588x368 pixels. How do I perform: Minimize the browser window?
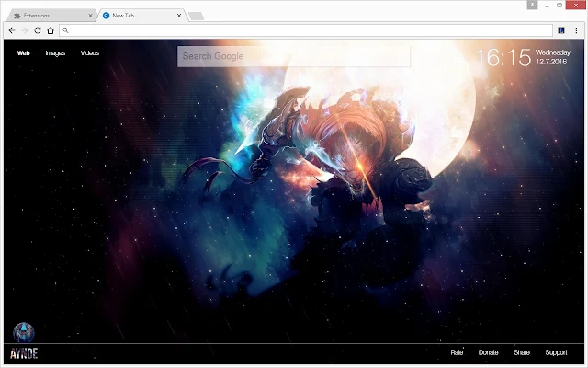[x=548, y=6]
